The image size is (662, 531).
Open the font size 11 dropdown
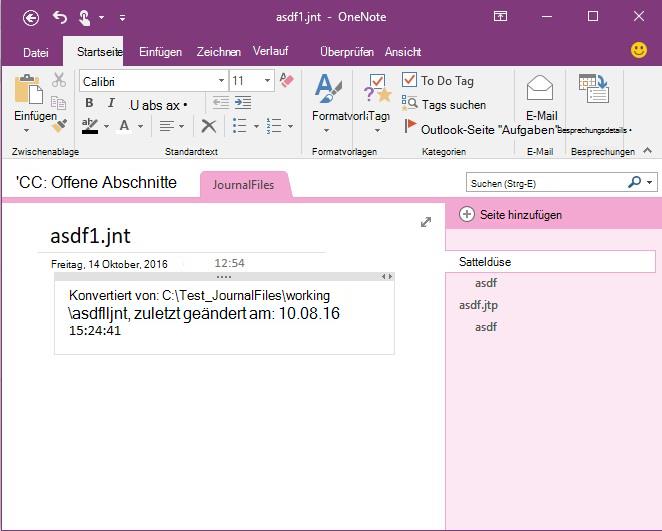[x=267, y=81]
